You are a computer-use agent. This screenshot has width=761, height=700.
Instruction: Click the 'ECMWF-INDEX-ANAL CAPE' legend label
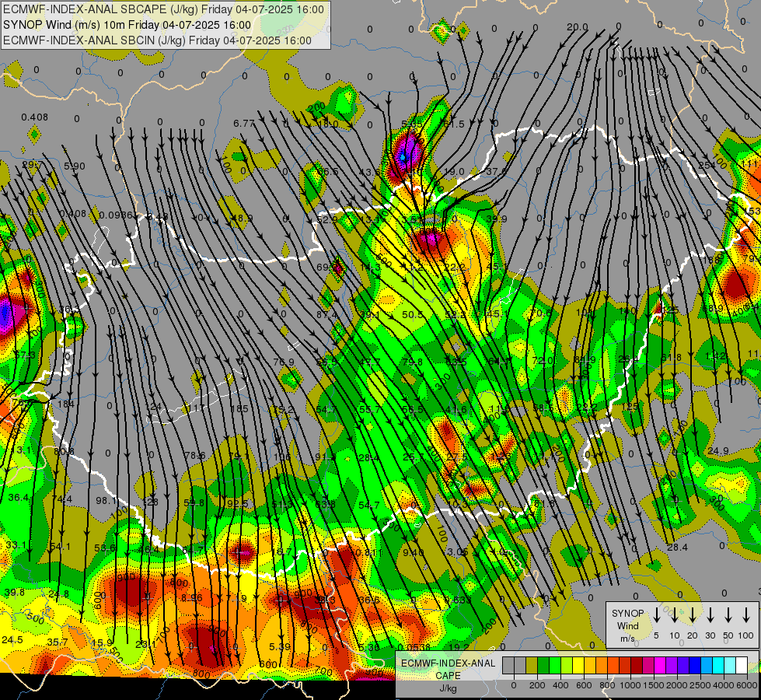(448, 669)
